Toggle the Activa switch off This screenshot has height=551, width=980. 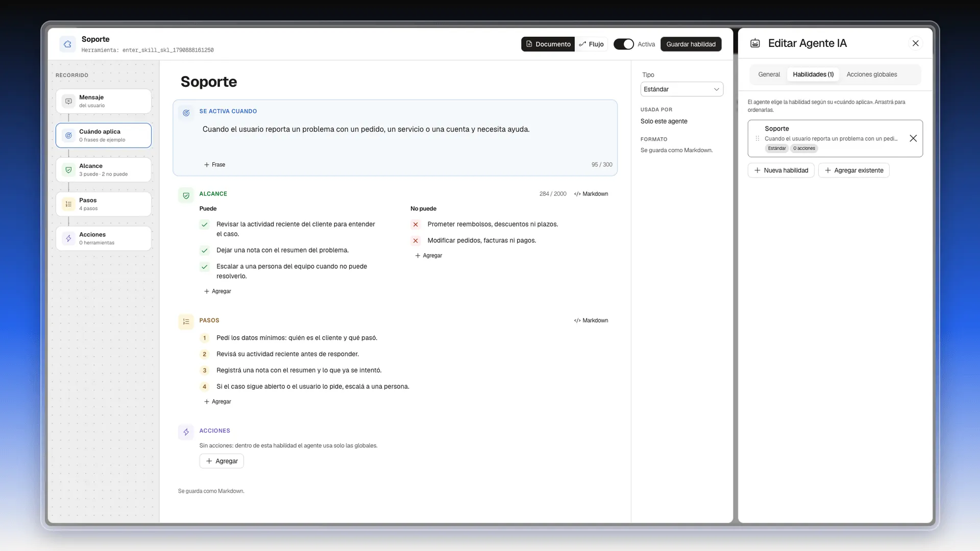click(x=623, y=44)
